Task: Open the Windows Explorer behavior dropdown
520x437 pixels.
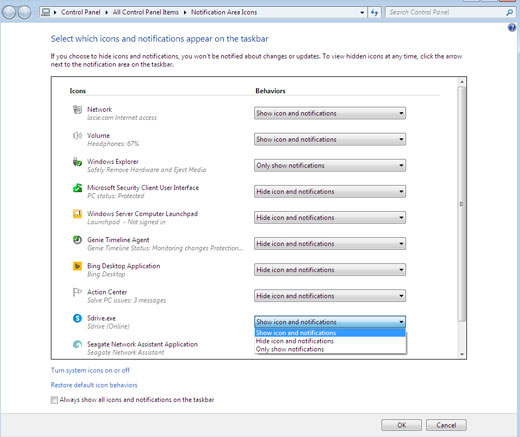Action: [330, 165]
